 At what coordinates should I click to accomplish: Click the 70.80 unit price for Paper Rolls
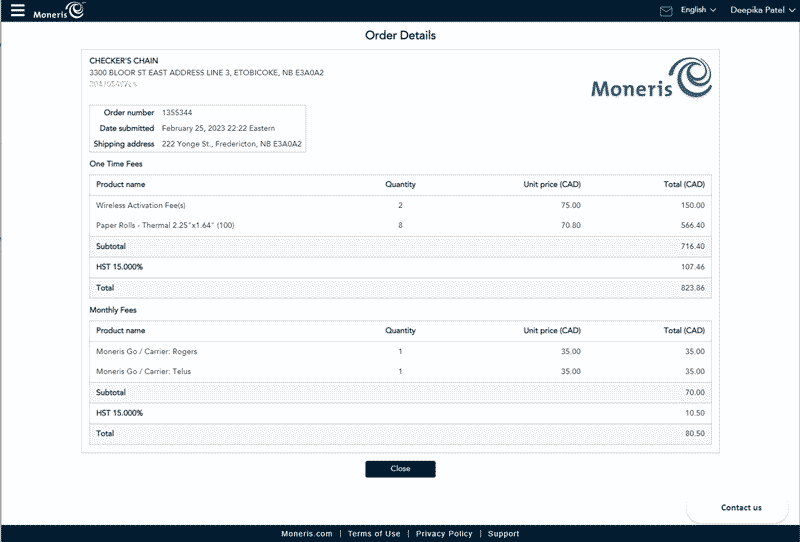click(x=571, y=225)
